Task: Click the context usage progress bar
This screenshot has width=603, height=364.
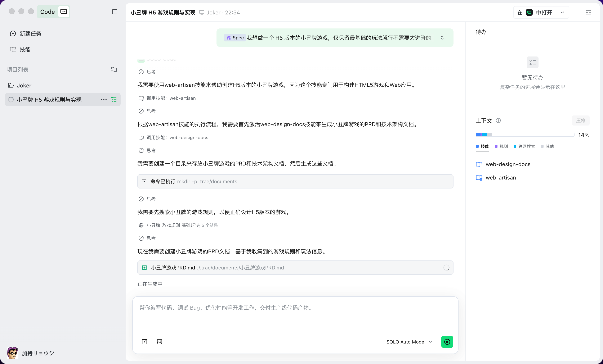Action: [525, 135]
